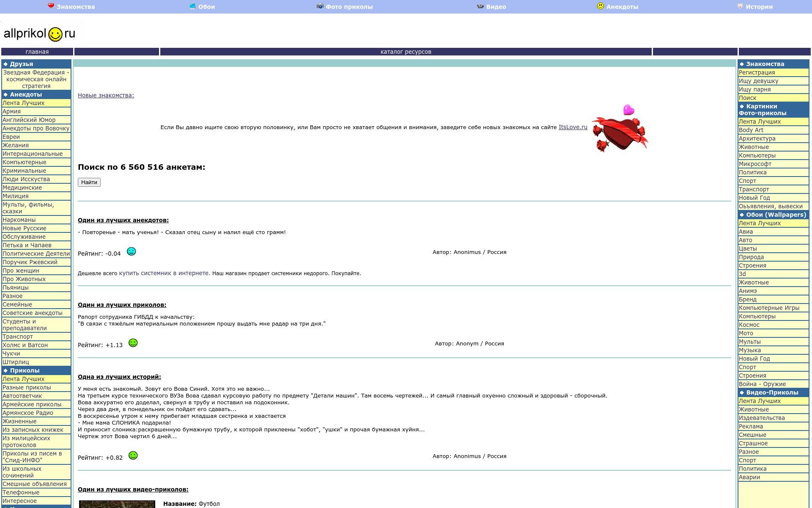
Task: Click arrow icon in left Анекдоты header
Action: coord(6,94)
